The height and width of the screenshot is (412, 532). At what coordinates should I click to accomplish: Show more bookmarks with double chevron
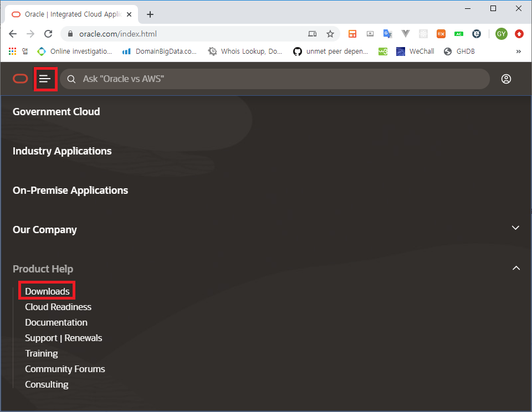(x=519, y=51)
